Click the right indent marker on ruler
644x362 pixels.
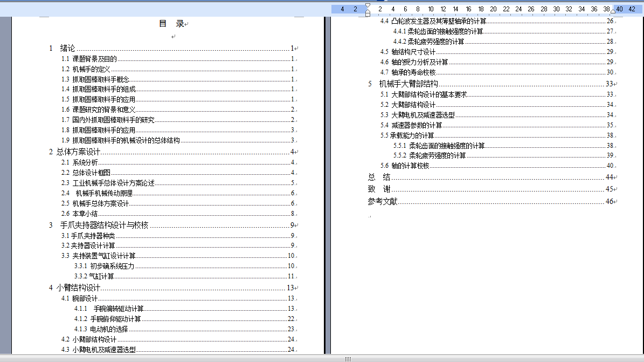click(x=613, y=11)
